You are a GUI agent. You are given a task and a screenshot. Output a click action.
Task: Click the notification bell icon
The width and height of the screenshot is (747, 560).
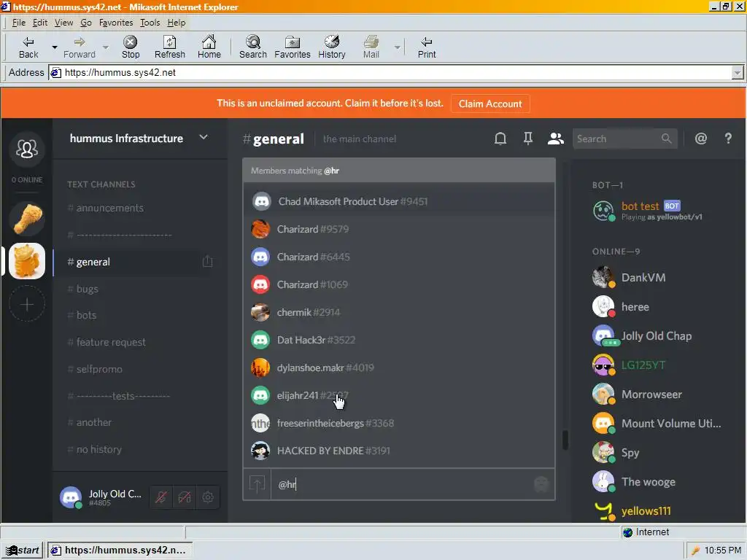[x=500, y=139]
